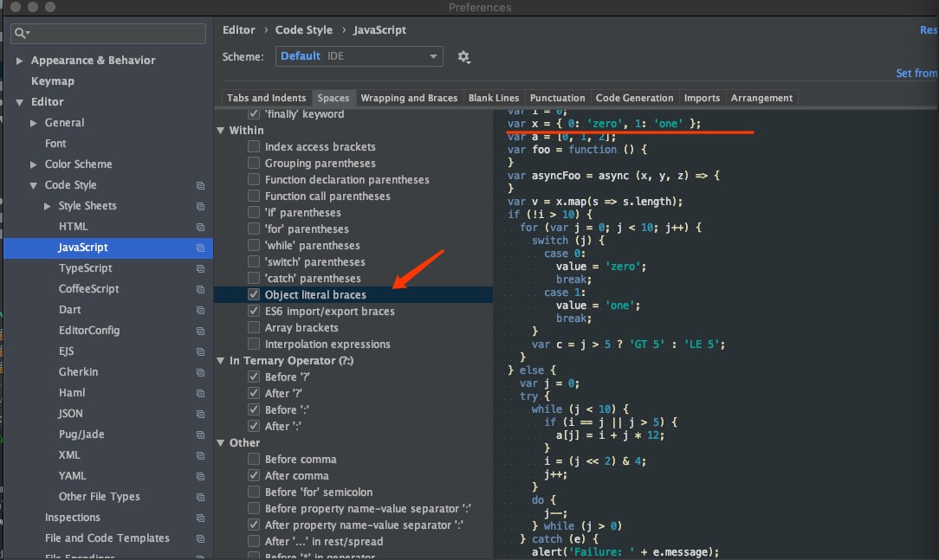
Task: Enable Index access brackets checkbox
Action: click(254, 146)
